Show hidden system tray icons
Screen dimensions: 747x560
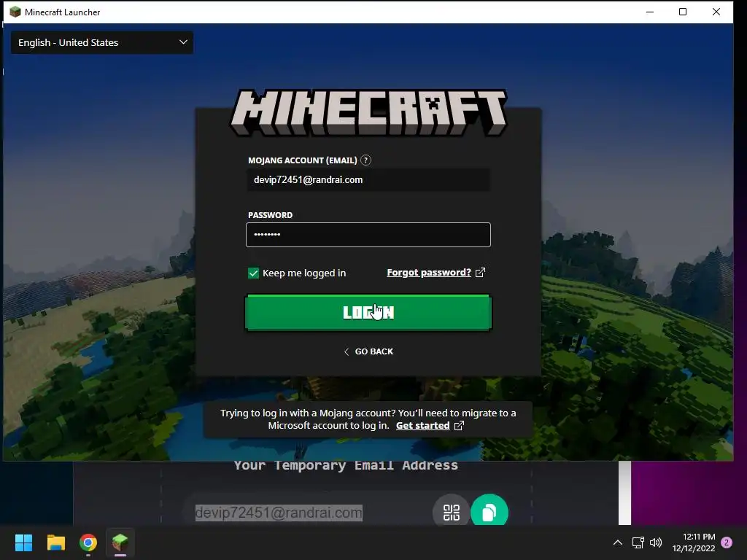(617, 542)
